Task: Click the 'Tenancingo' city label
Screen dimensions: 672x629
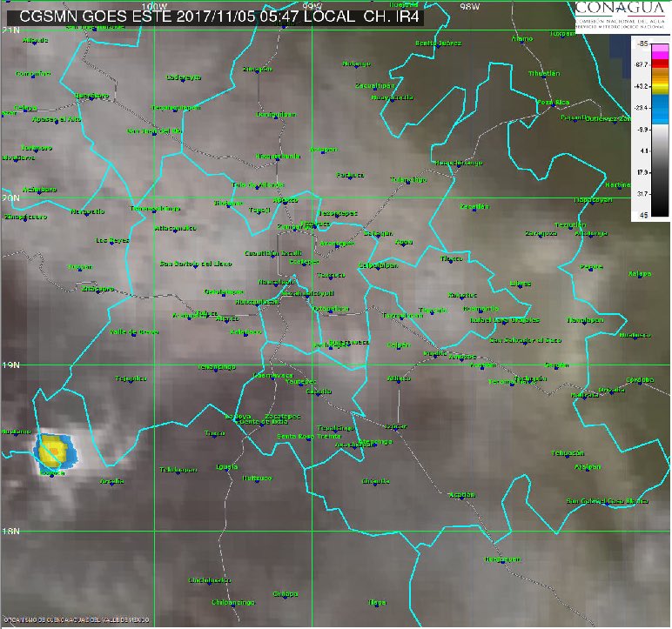Action: tap(217, 368)
